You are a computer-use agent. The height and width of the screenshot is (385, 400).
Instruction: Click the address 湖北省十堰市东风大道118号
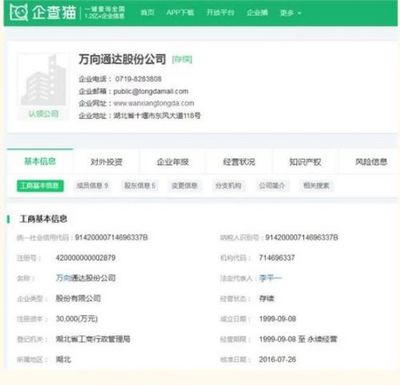click(x=157, y=116)
